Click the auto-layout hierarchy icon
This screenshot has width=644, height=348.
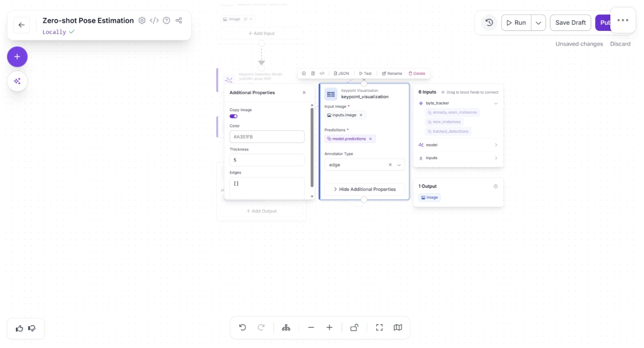click(x=286, y=327)
